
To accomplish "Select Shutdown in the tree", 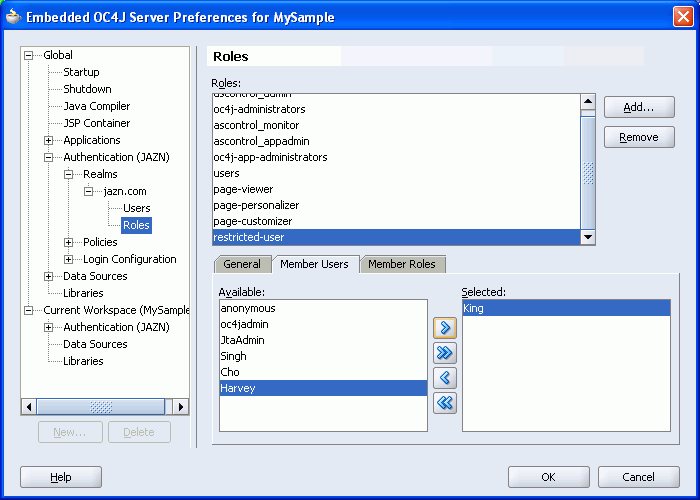I will [x=88, y=89].
